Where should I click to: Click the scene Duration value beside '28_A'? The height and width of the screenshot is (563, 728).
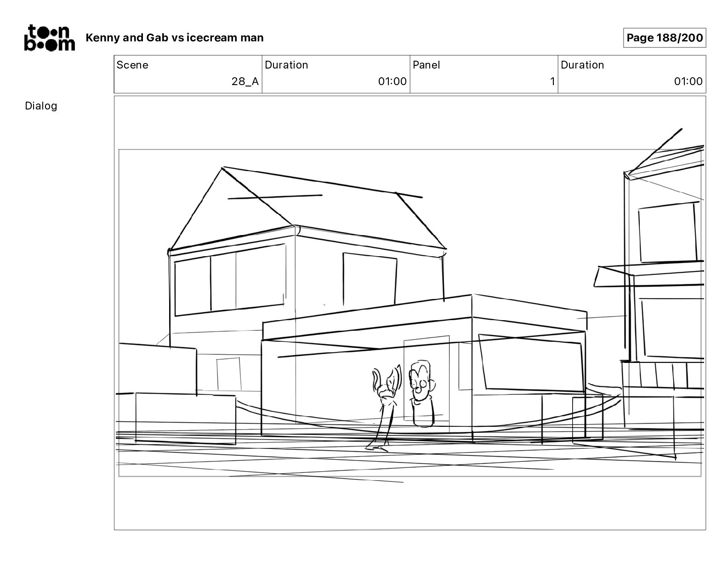tap(392, 81)
